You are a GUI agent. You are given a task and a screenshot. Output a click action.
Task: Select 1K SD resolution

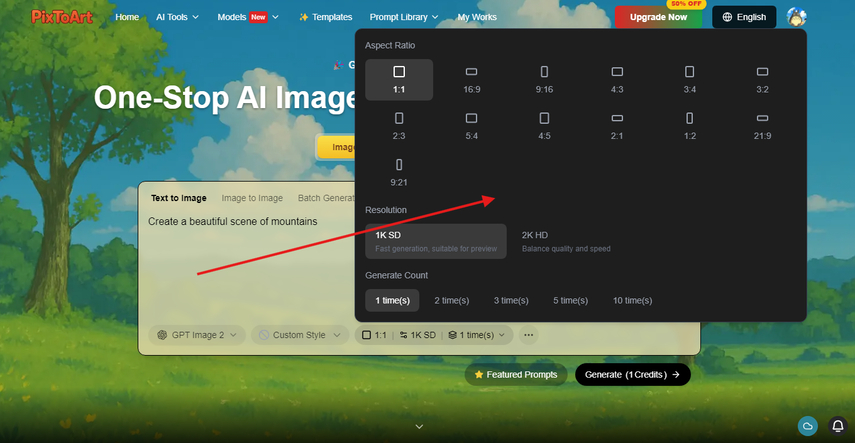(x=436, y=241)
